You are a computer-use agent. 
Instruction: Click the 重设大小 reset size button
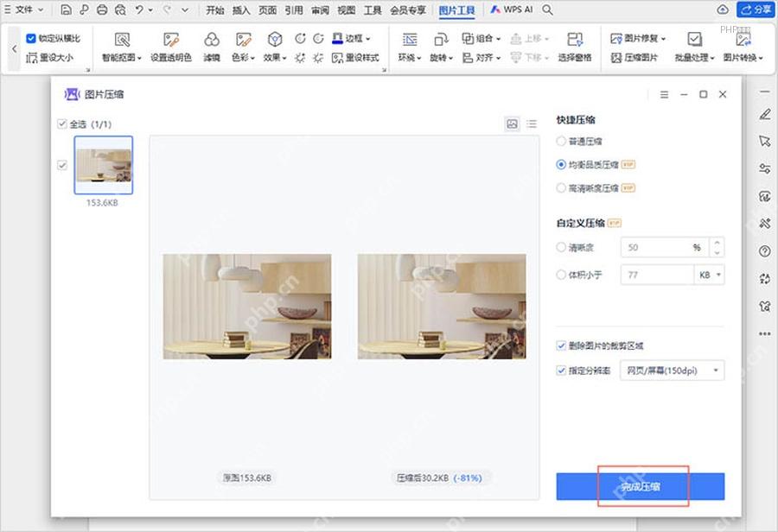(x=49, y=58)
